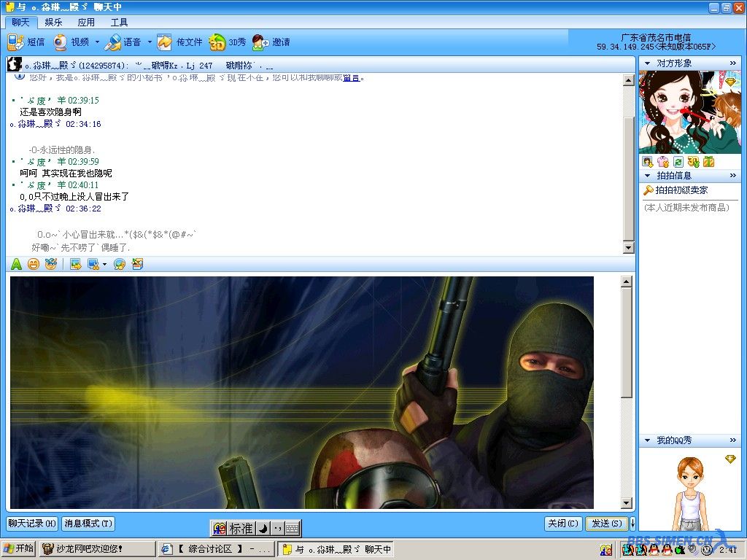747x560 pixels.
Task: Switch to 综合讨论区 browser taskbar window
Action: (x=217, y=549)
